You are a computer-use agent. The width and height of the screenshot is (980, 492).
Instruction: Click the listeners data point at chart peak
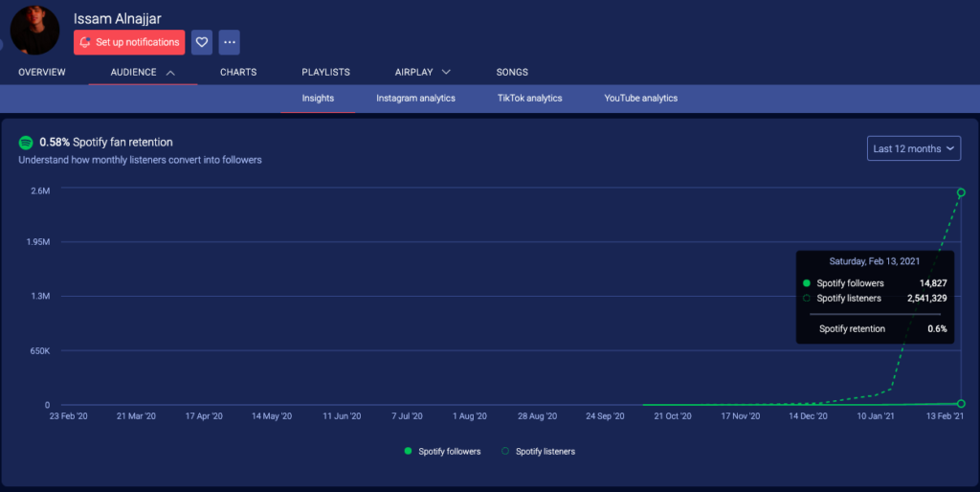pyautogui.click(x=961, y=192)
